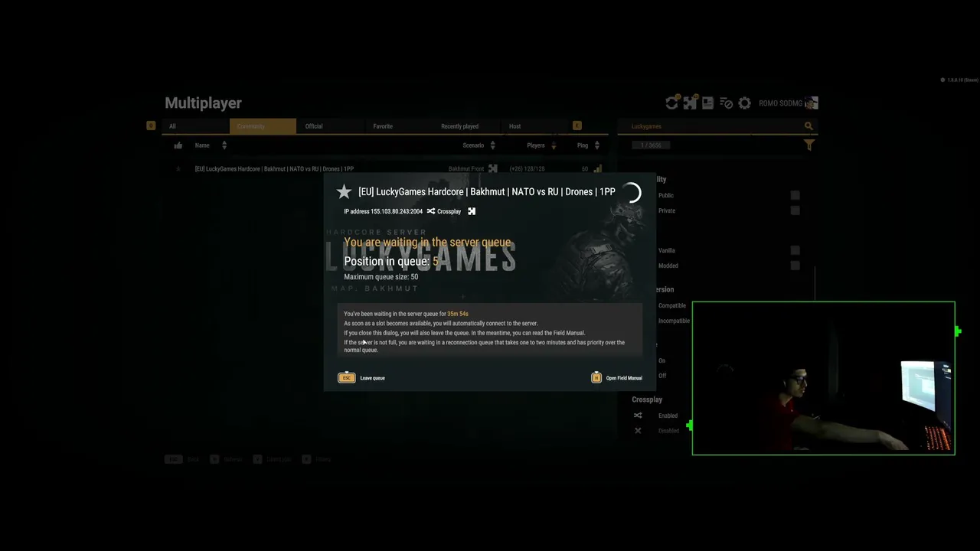Viewport: 980px width, 551px height.
Task: Click the (+26) 128/128 players cell
Action: pyautogui.click(x=527, y=169)
